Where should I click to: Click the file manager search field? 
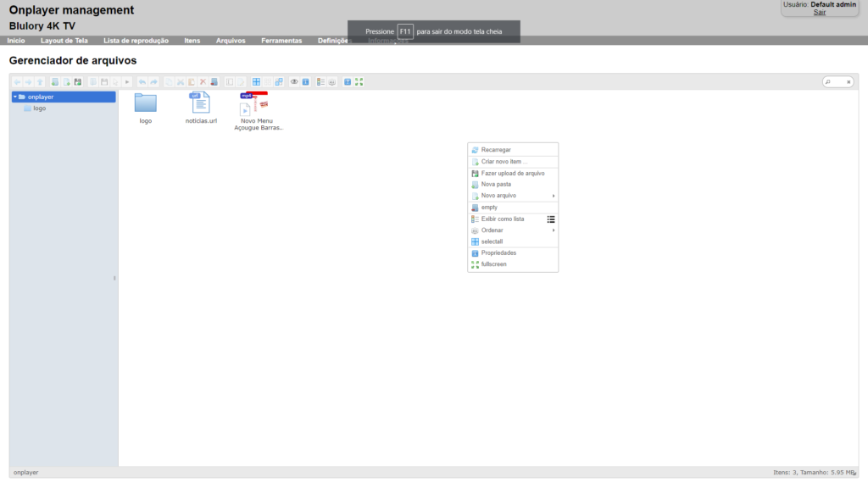(x=837, y=82)
